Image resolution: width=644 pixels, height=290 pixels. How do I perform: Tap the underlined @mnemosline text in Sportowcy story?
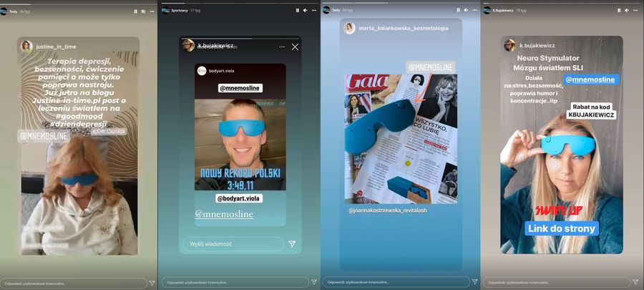click(x=224, y=214)
